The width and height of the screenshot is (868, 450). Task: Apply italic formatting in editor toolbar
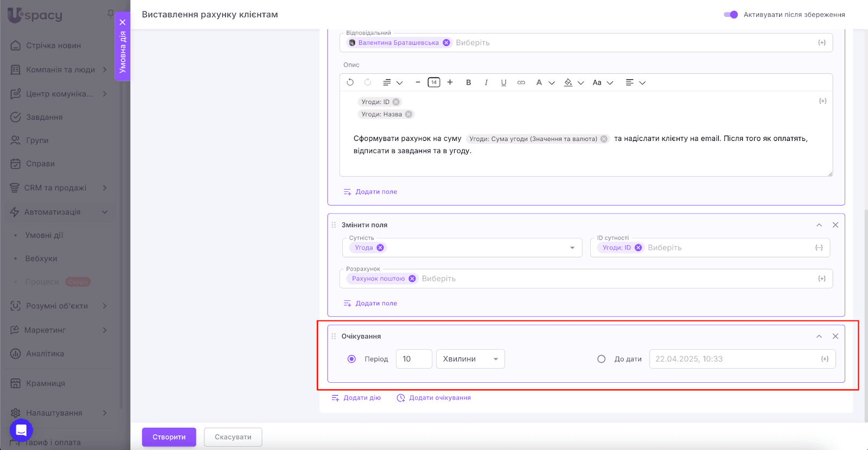tap(486, 82)
